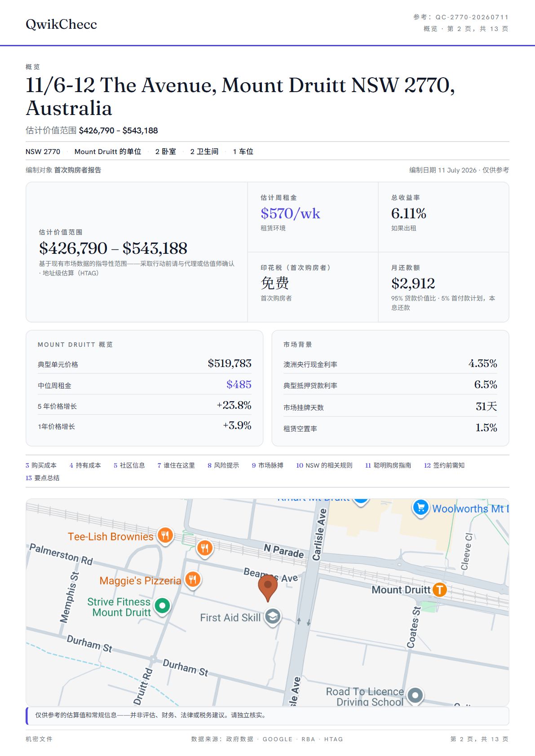Open section 11 聪明购房指南 link
The width and height of the screenshot is (535, 756).
(x=388, y=465)
